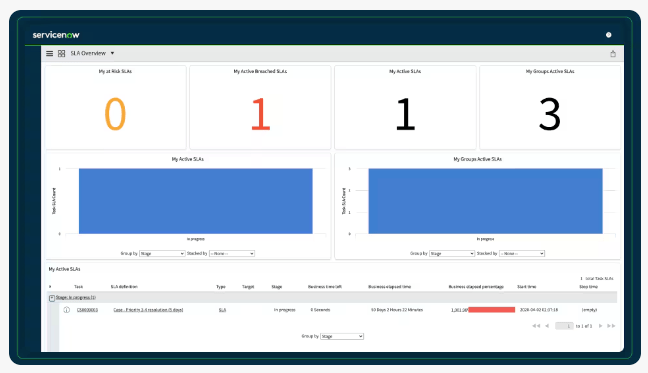Sort by the Business time left column header
The image size is (648, 373).
(x=325, y=287)
